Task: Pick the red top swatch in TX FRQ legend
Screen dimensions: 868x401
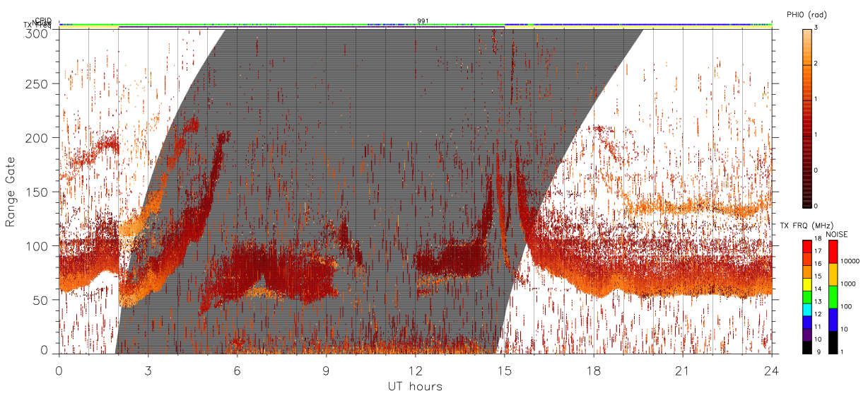Action: click(x=807, y=246)
